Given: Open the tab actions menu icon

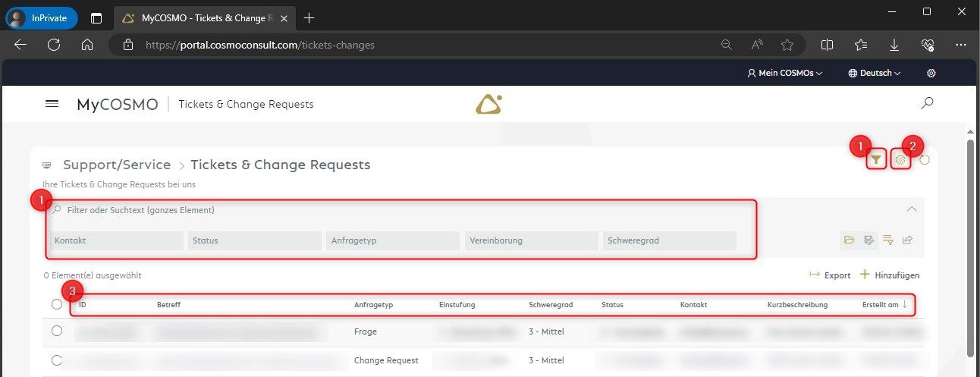Looking at the screenshot, I should tap(96, 17).
